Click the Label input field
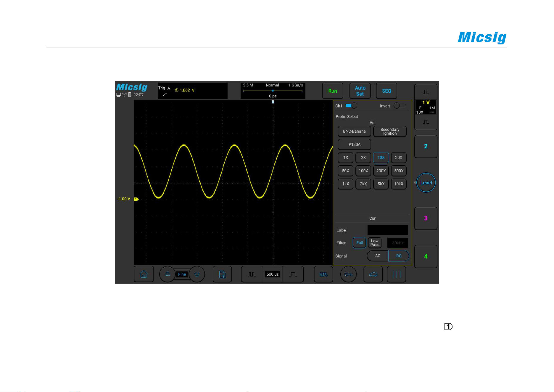The image size is (554, 392). point(388,230)
